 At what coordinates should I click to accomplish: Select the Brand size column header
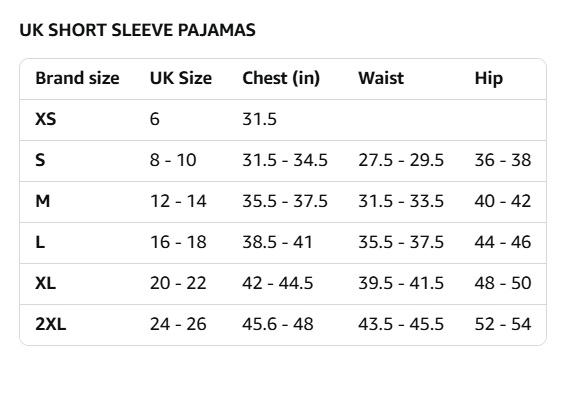[x=77, y=78]
